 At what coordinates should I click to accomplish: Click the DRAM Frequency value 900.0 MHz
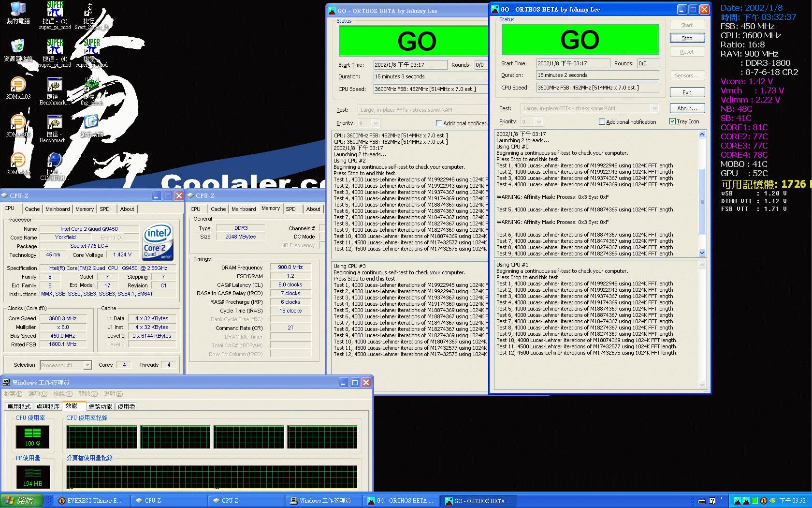pos(290,267)
